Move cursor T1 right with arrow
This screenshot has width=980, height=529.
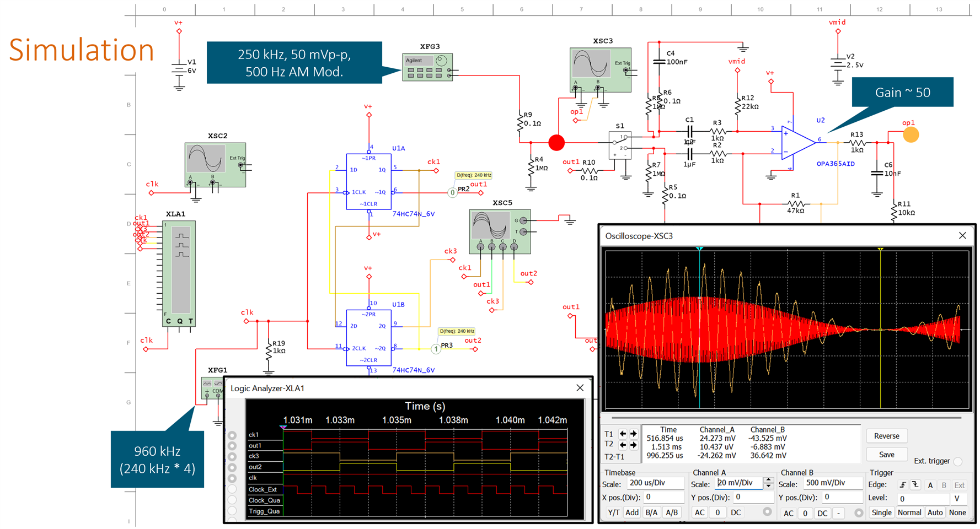point(634,434)
